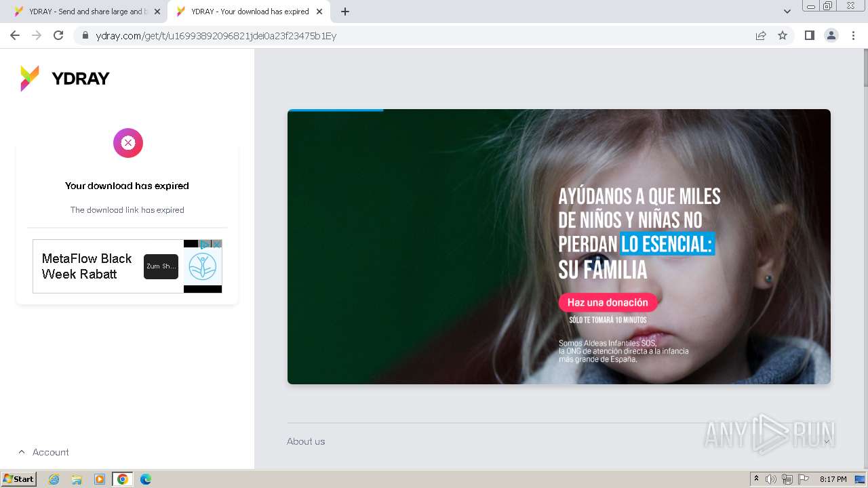
Task: Close the 'Send and share' tab
Action: (157, 12)
